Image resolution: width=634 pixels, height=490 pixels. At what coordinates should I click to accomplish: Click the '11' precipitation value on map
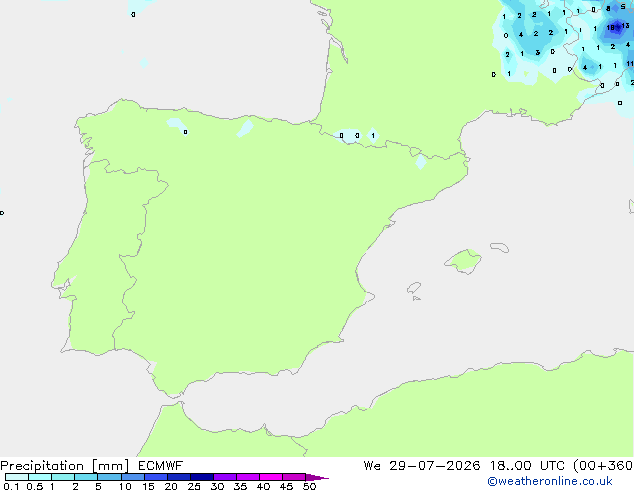(630, 63)
